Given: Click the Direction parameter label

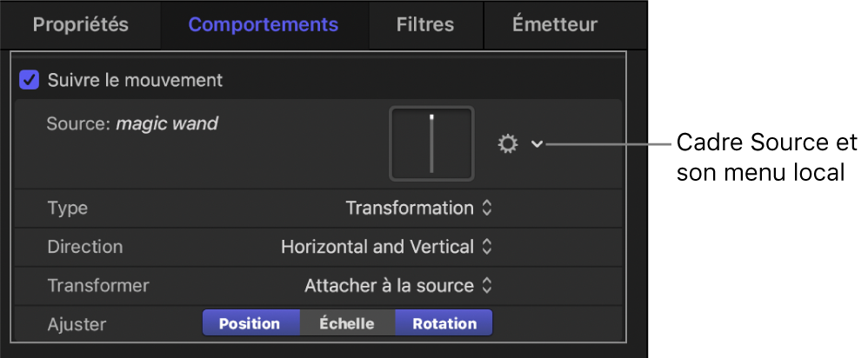Looking at the screenshot, I should point(84,247).
